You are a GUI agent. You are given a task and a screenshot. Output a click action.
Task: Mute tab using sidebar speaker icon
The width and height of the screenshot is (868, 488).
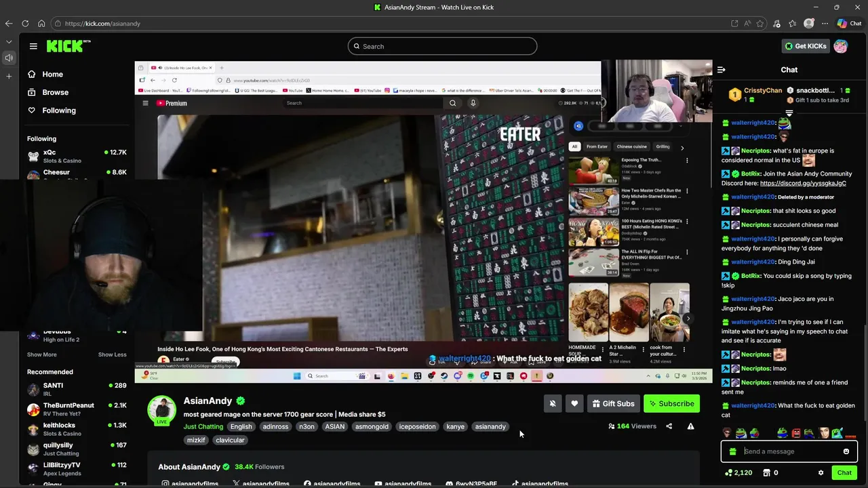click(x=9, y=58)
